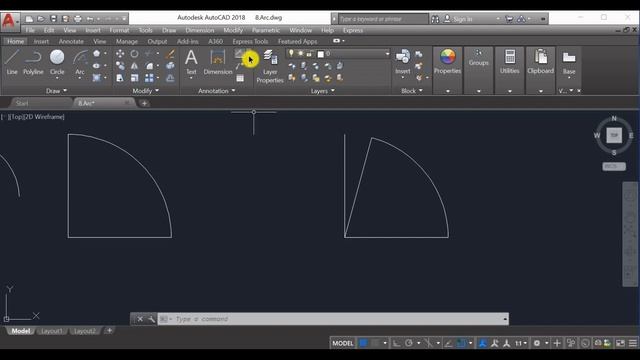Screen dimensions: 640x360
Task: Open the Circle tool dropdown arrow
Action: (57, 78)
